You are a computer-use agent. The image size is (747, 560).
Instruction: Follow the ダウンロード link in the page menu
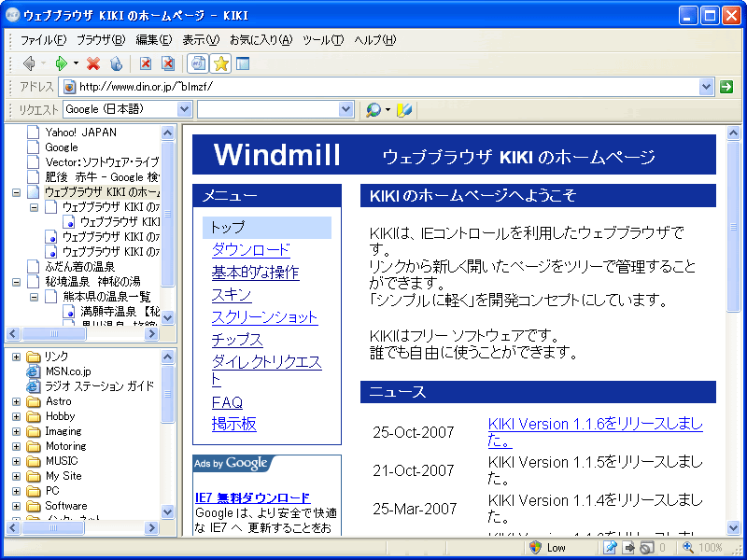point(251,250)
